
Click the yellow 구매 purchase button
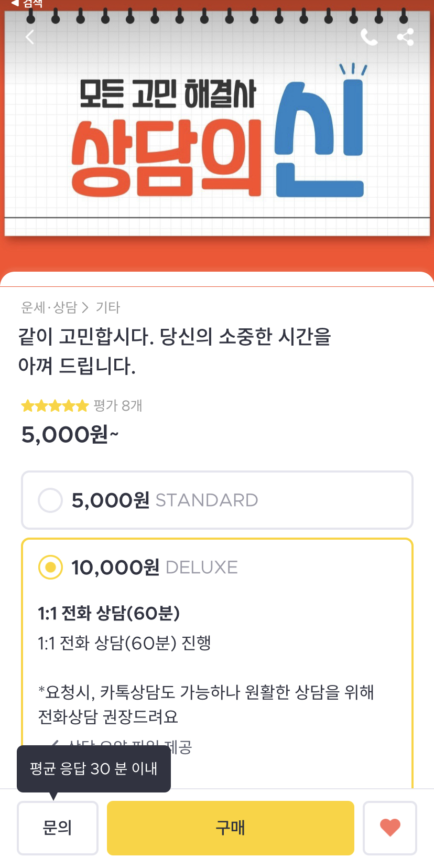click(x=231, y=828)
